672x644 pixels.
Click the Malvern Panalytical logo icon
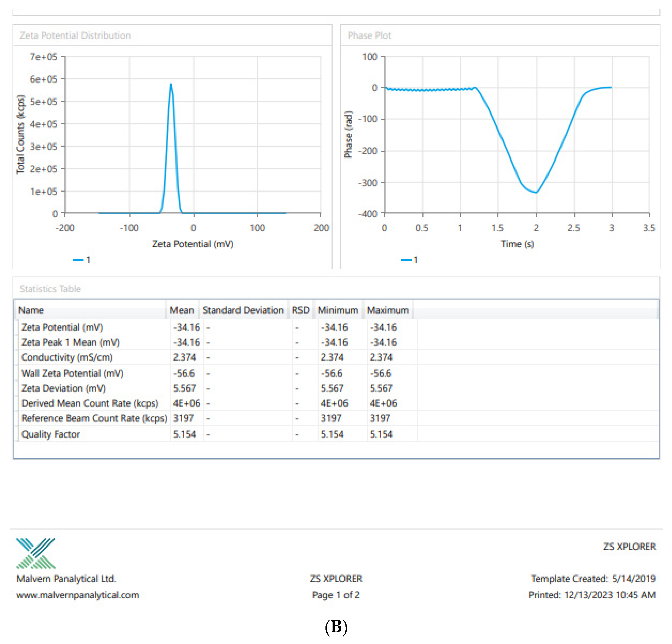click(36, 553)
